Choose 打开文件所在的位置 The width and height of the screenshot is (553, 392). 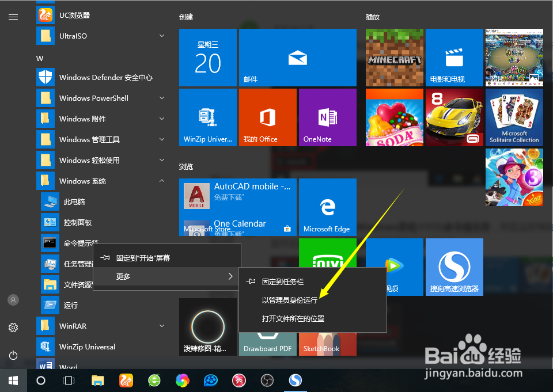click(x=312, y=319)
